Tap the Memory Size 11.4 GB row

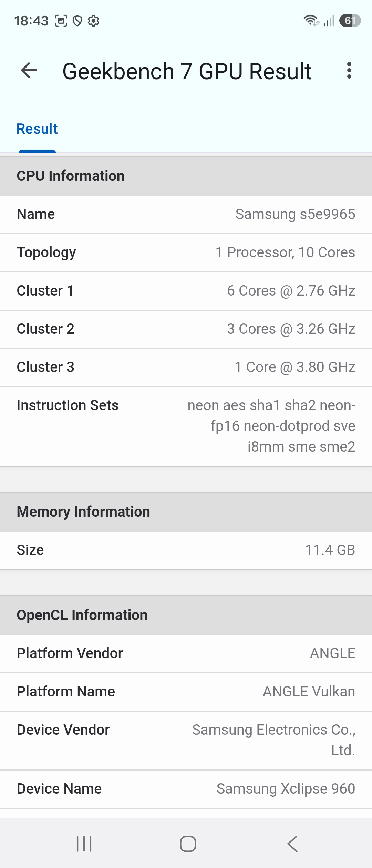coord(186,550)
